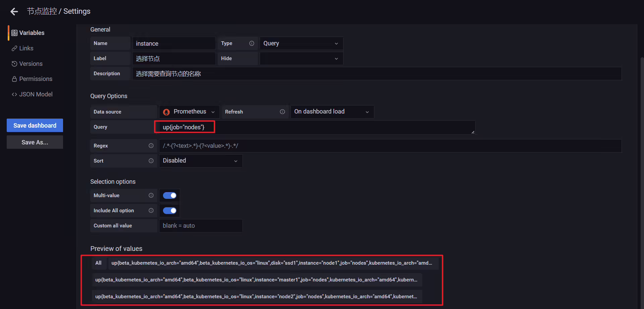Click the Sort info icon

click(151, 161)
